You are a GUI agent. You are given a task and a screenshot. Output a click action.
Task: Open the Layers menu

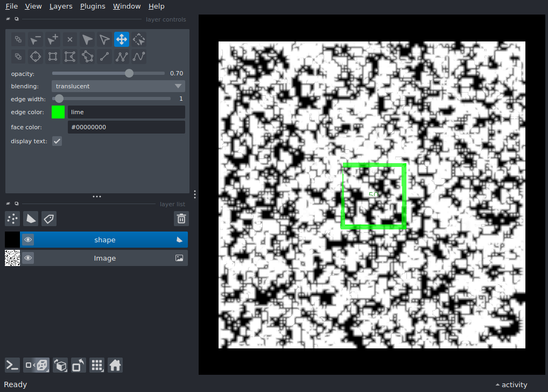[60, 6]
